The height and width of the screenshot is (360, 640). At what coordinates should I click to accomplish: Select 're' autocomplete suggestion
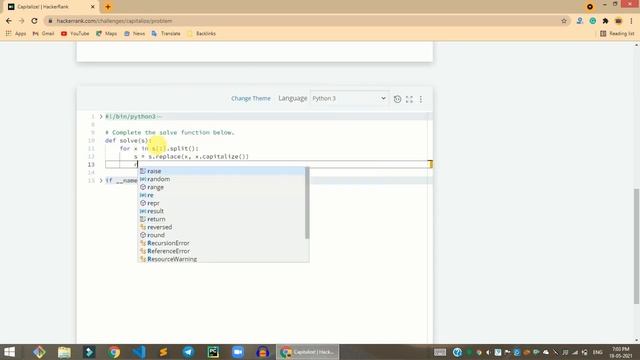(x=221, y=195)
